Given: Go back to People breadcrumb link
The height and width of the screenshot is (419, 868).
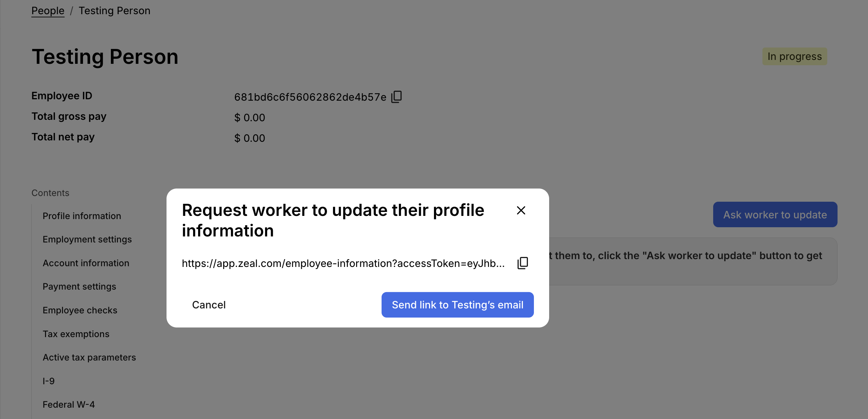Looking at the screenshot, I should coord(48,11).
